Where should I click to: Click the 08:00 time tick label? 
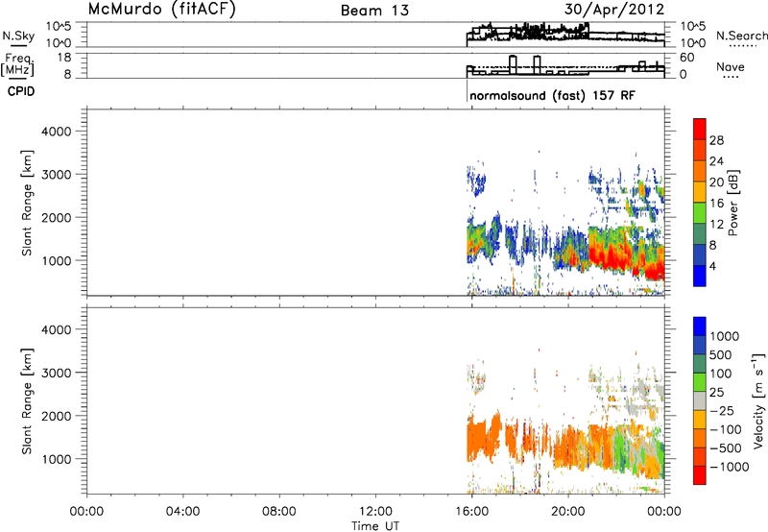pos(279,512)
